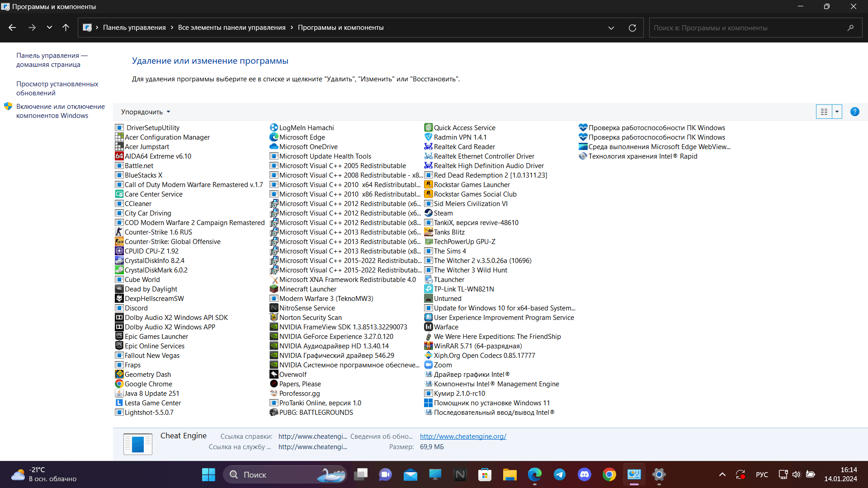Screen dimensions: 868x488
Task: Focus the search programs field
Action: click(x=755, y=28)
